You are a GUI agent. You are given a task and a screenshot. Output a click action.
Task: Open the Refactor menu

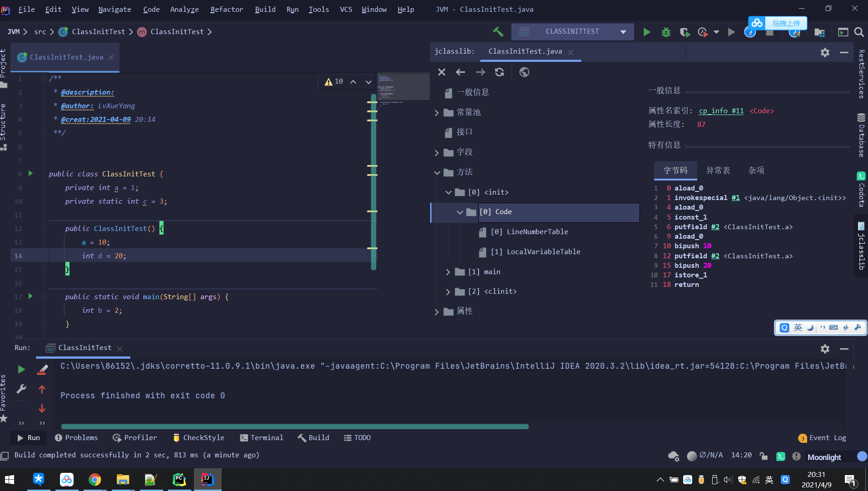click(227, 9)
